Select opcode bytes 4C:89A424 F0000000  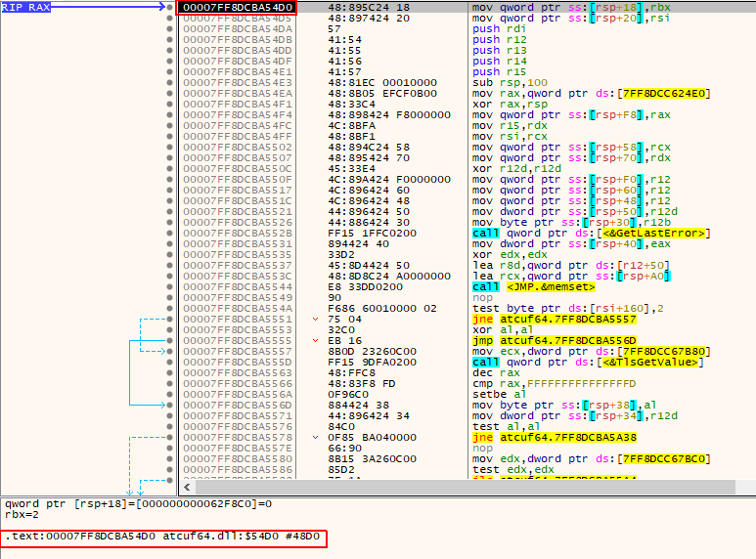[x=389, y=179]
